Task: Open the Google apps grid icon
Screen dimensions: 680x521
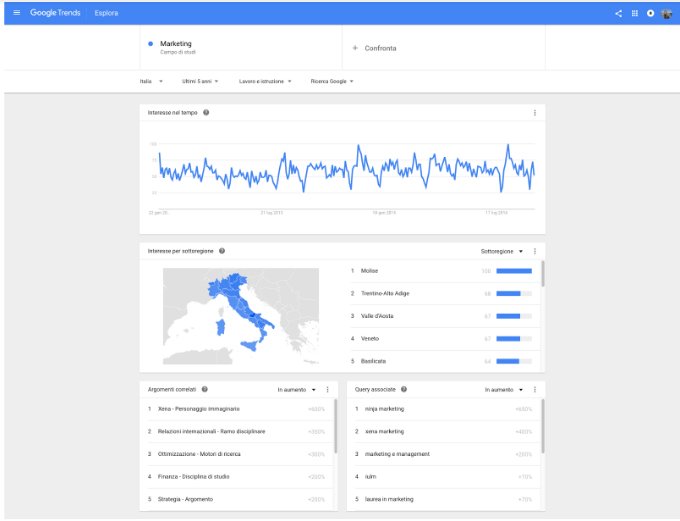Action: click(x=634, y=13)
